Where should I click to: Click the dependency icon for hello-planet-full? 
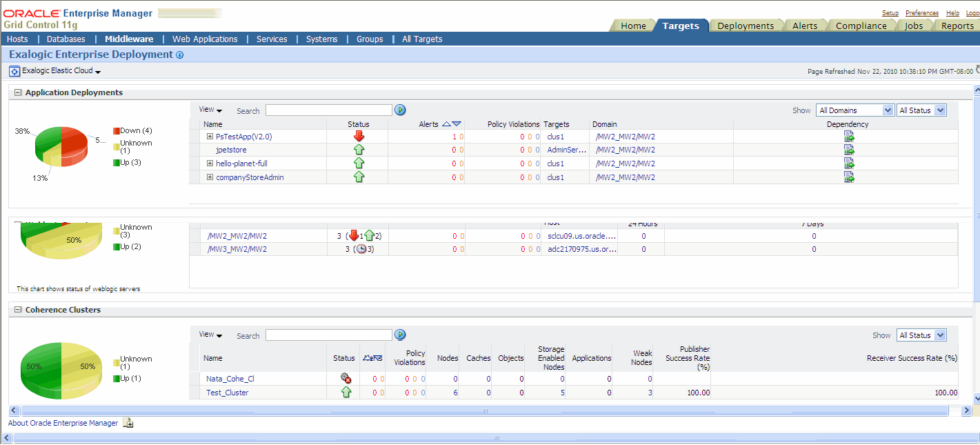click(x=849, y=164)
